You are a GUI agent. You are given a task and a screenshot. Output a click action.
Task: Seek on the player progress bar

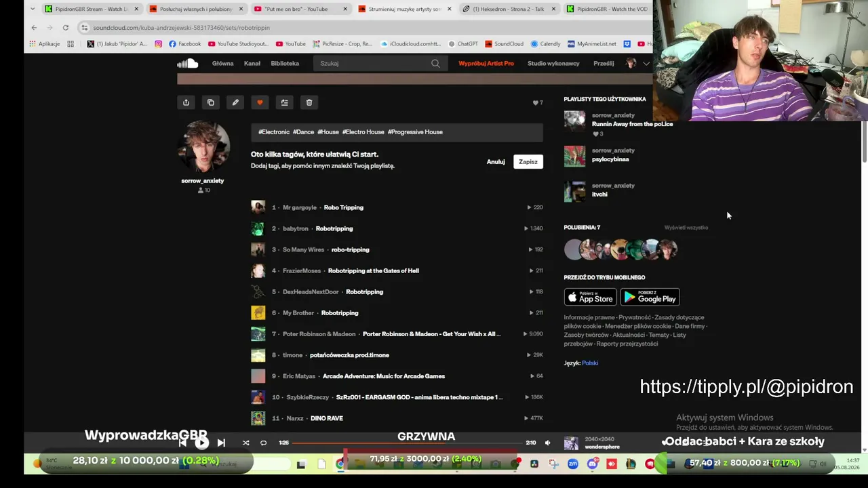[407, 443]
